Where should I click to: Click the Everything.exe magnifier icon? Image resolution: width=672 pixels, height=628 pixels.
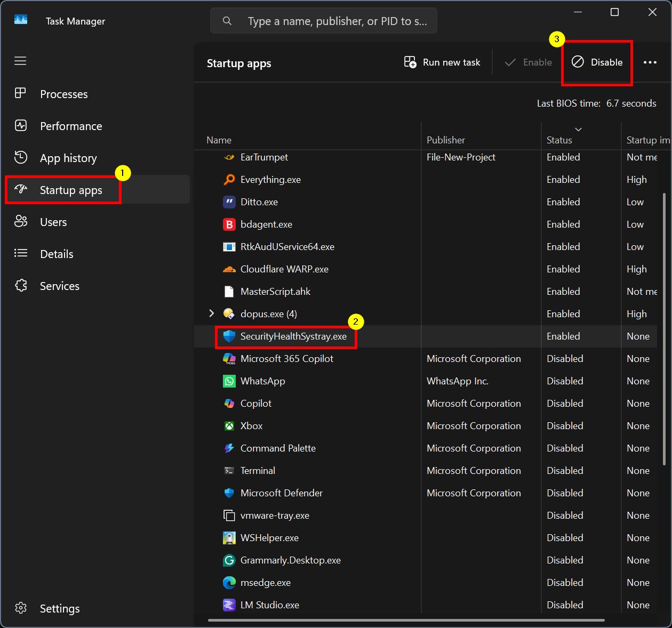[x=229, y=180]
